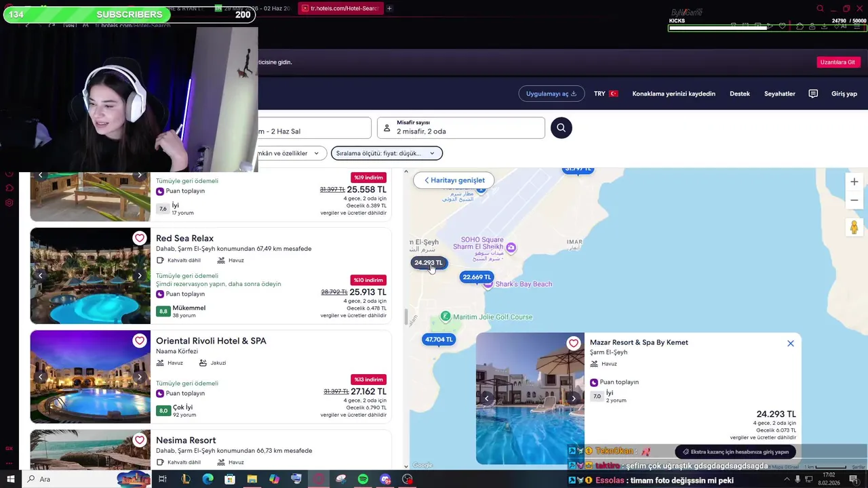Screen dimensions: 868x488
Task: Open Task View on the taskbar
Action: [x=163, y=479]
